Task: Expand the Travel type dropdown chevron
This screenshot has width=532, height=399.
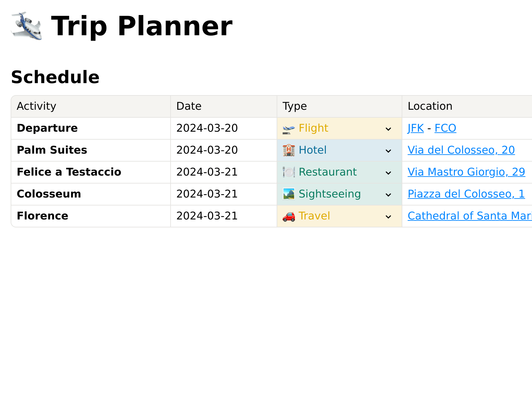Action: tap(388, 217)
